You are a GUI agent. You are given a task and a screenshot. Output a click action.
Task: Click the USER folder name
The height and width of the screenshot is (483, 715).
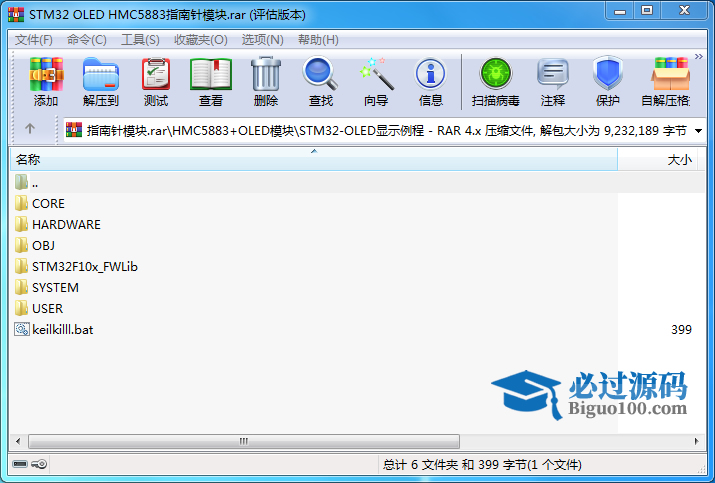click(x=47, y=308)
